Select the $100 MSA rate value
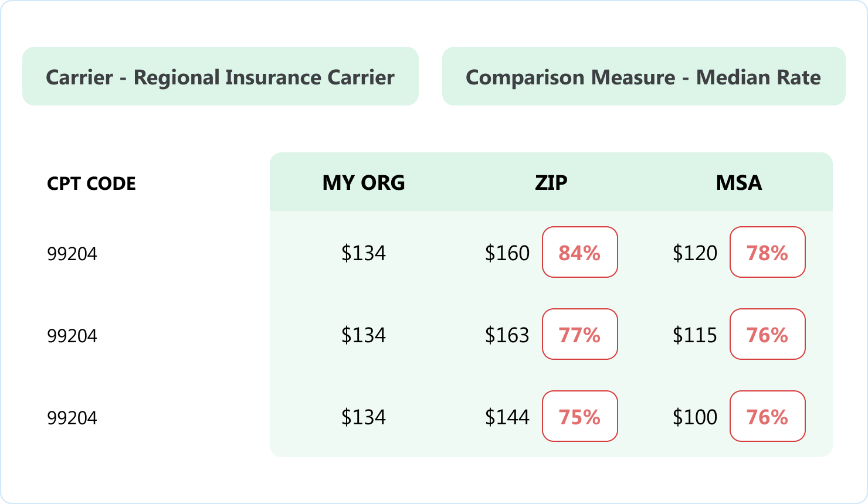 [x=695, y=417]
